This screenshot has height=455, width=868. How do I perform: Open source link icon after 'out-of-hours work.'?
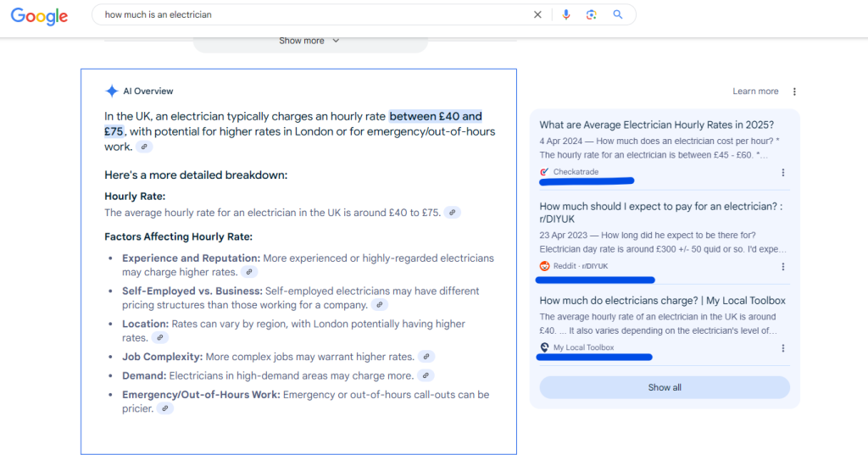(144, 147)
